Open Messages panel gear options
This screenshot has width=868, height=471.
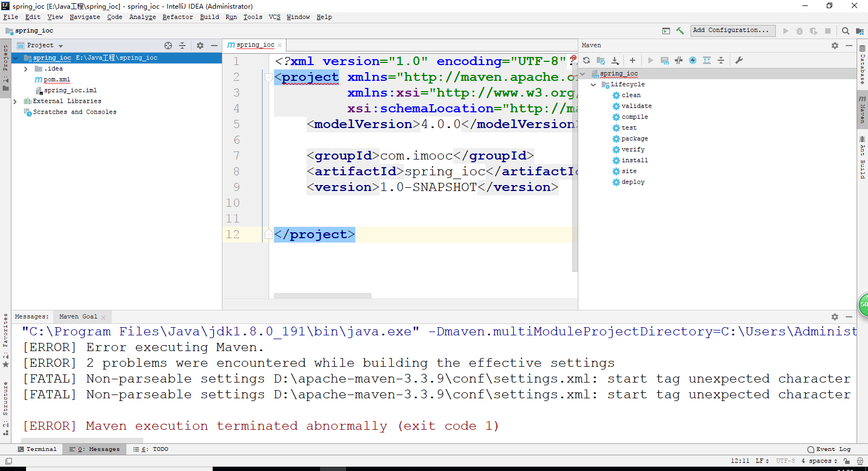835,317
